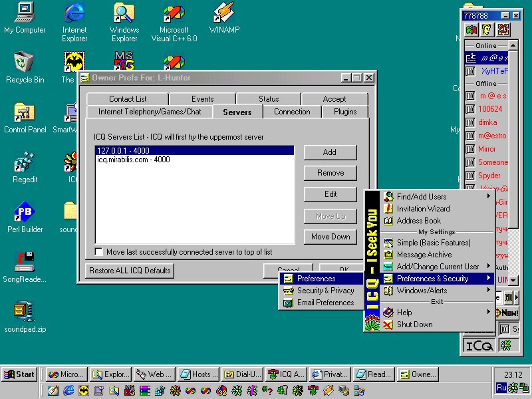The width and height of the screenshot is (532, 399).
Task: Select the Windows Explorer desktop shortcut
Action: (x=124, y=21)
